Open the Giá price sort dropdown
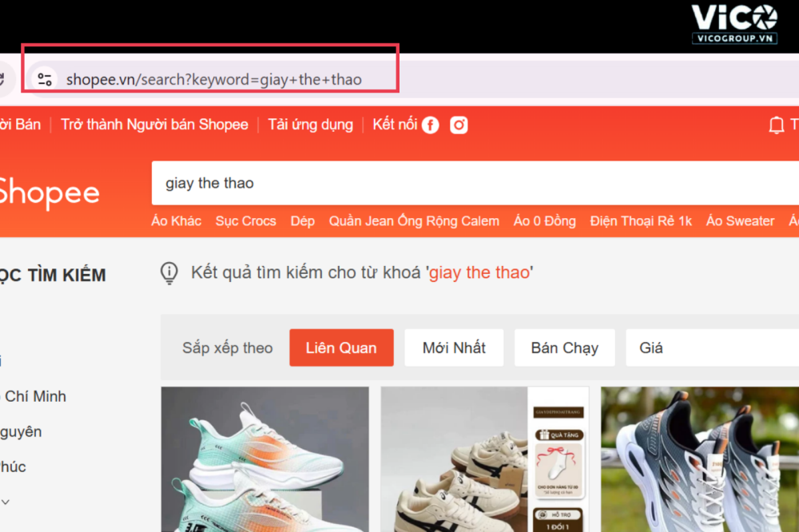This screenshot has height=532, width=799. [711, 347]
